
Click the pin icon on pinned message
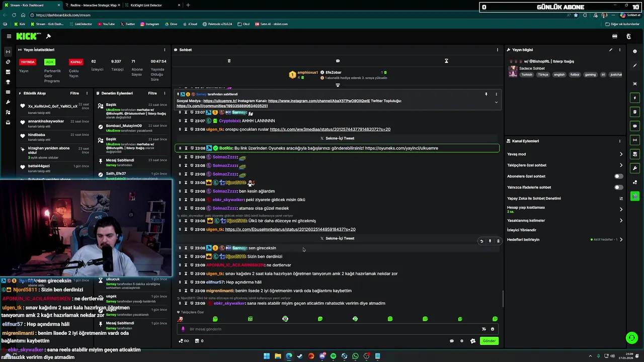click(486, 94)
